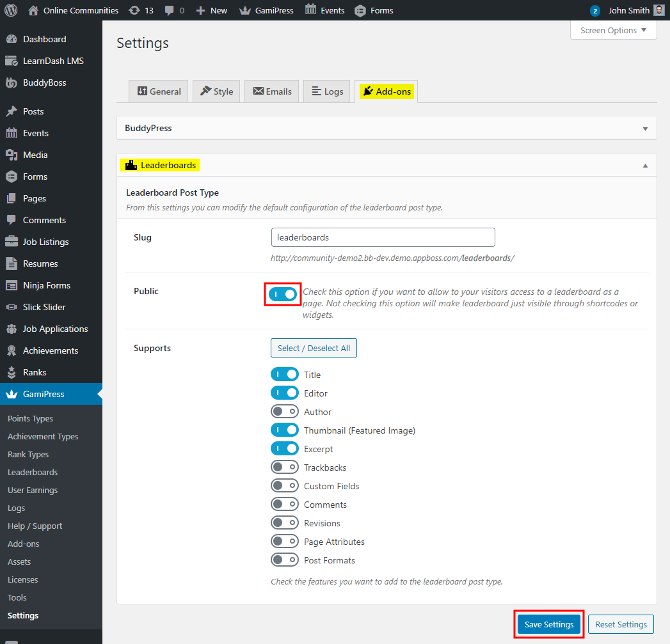Open Events calendar icon in admin bar
The width and height of the screenshot is (670, 644).
[310, 10]
